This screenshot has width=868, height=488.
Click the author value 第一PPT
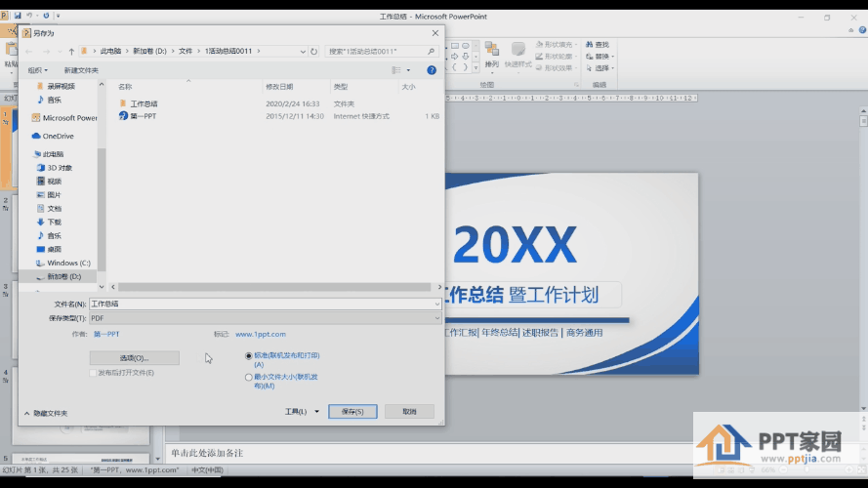tap(106, 334)
